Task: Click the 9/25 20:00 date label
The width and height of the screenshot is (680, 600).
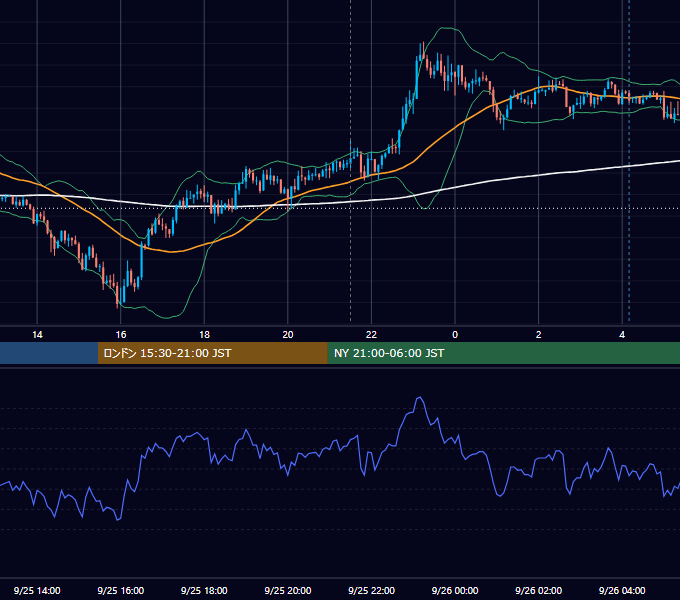Action: tap(288, 590)
